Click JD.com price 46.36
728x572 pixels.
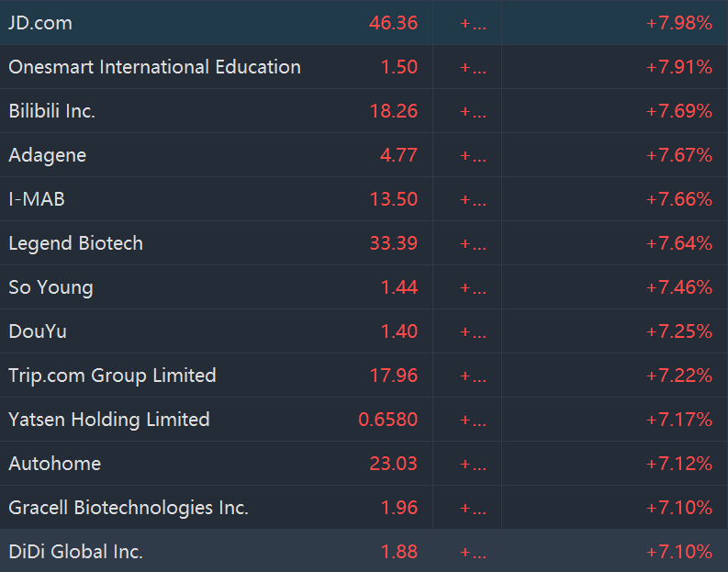(393, 23)
